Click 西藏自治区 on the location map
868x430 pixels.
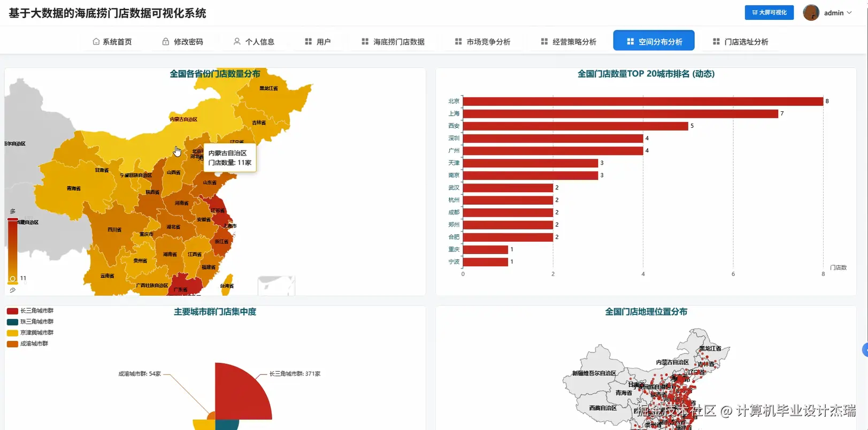(x=603, y=408)
